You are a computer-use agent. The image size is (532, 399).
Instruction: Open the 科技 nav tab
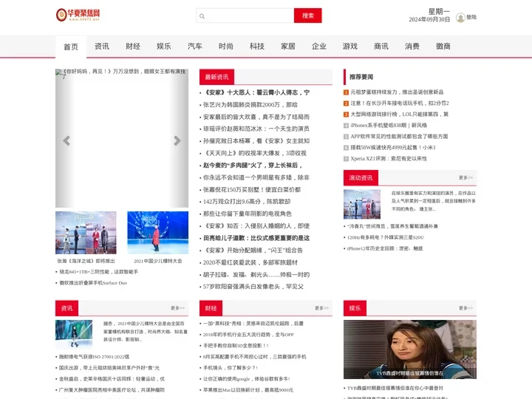pos(257,46)
